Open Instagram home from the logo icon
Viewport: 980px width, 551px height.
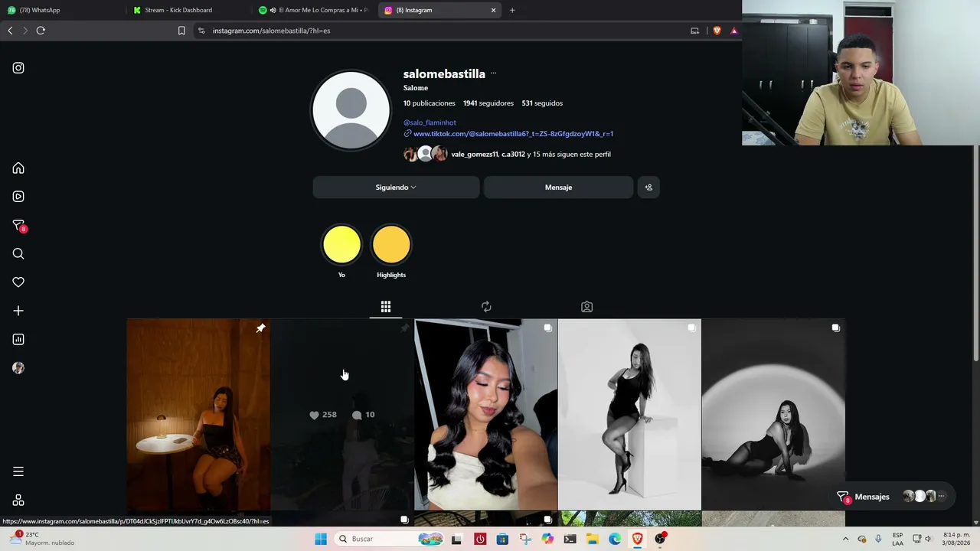pyautogui.click(x=18, y=68)
